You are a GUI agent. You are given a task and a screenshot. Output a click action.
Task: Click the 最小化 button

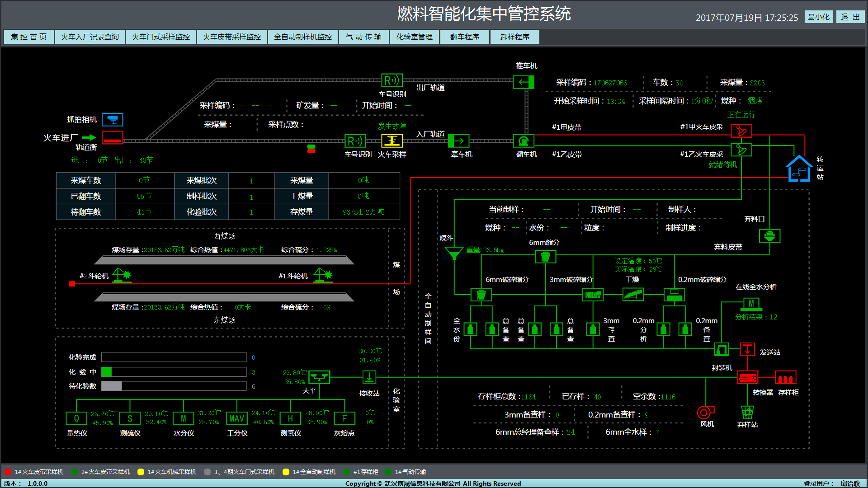pyautogui.click(x=818, y=17)
